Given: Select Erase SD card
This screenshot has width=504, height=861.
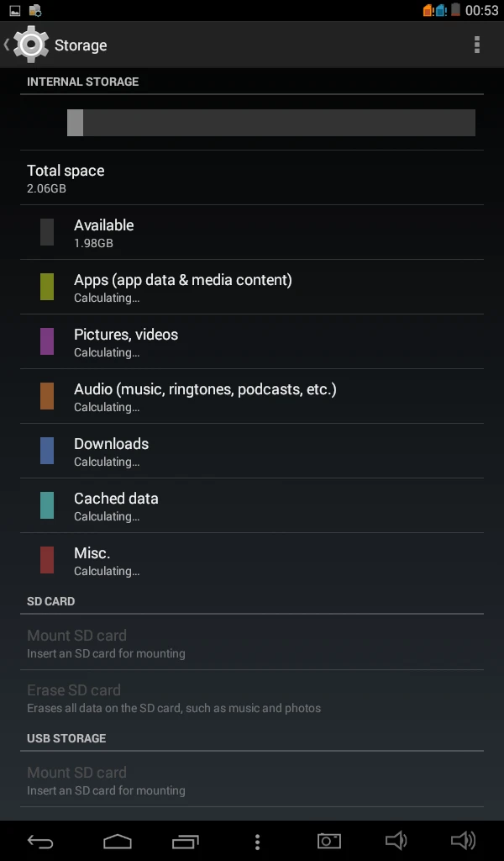Looking at the screenshot, I should coord(252,698).
